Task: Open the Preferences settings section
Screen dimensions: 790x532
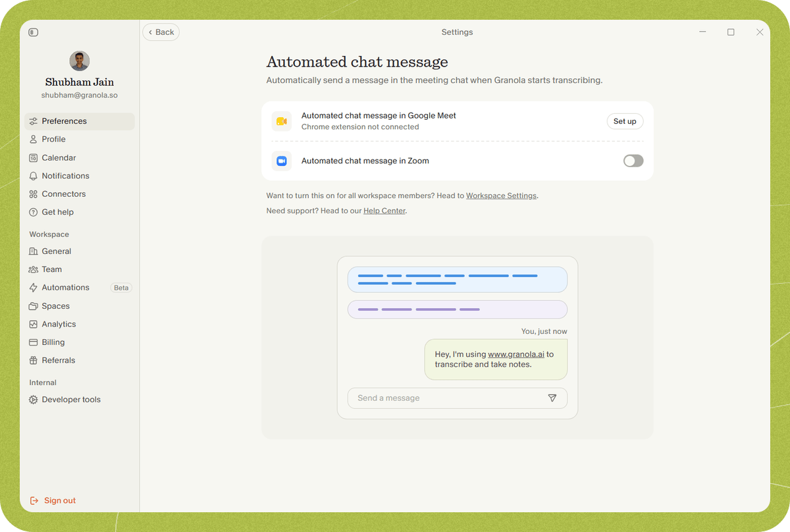Action: 80,121
